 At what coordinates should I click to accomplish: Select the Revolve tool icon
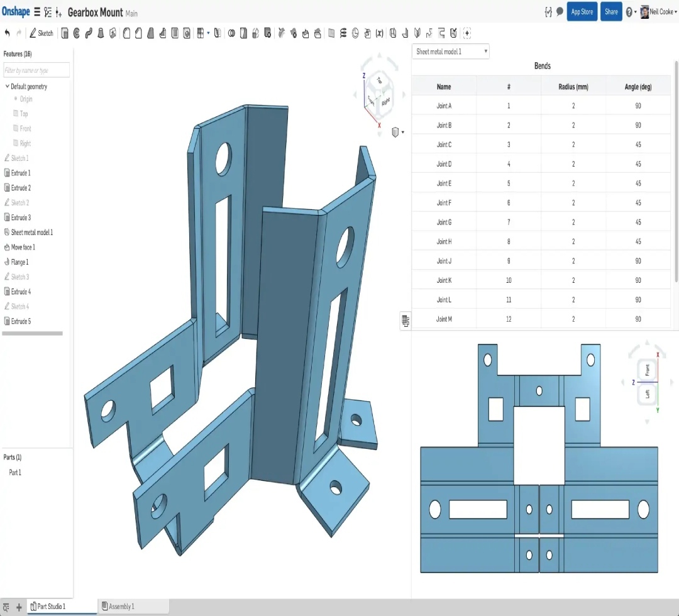tap(77, 33)
